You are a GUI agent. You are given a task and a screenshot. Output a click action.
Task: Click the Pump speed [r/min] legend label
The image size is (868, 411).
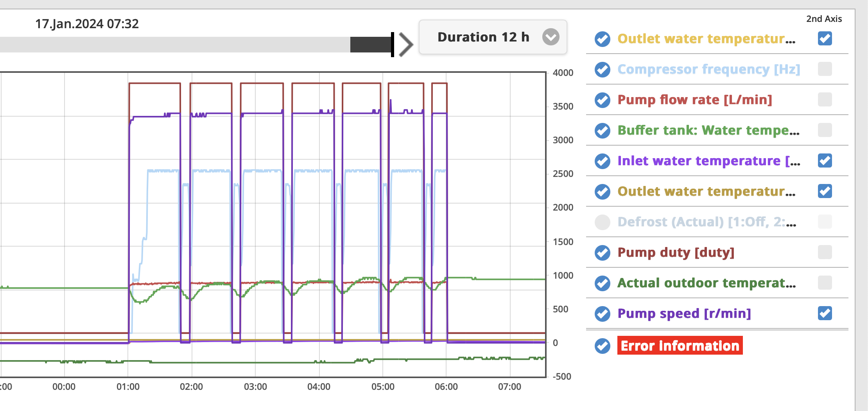684,314
